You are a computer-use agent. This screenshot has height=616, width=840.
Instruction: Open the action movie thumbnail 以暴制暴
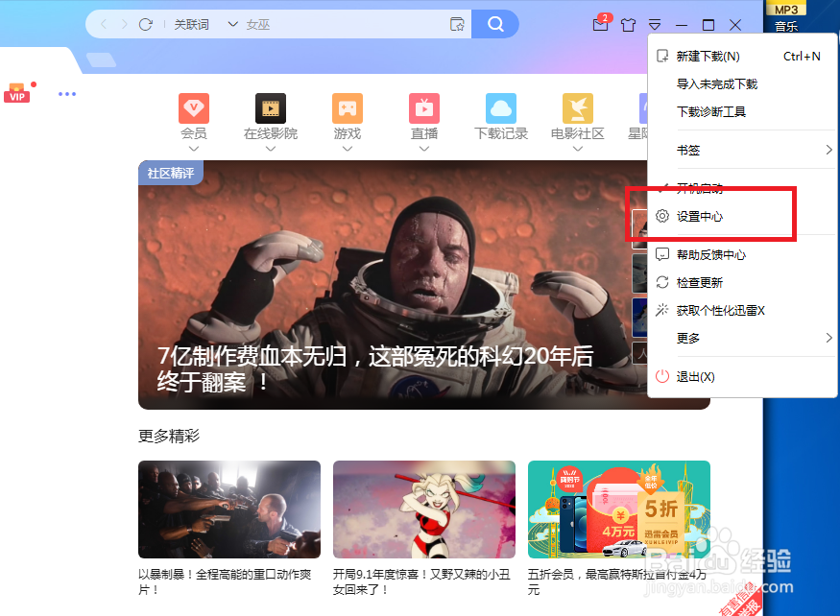click(x=229, y=509)
